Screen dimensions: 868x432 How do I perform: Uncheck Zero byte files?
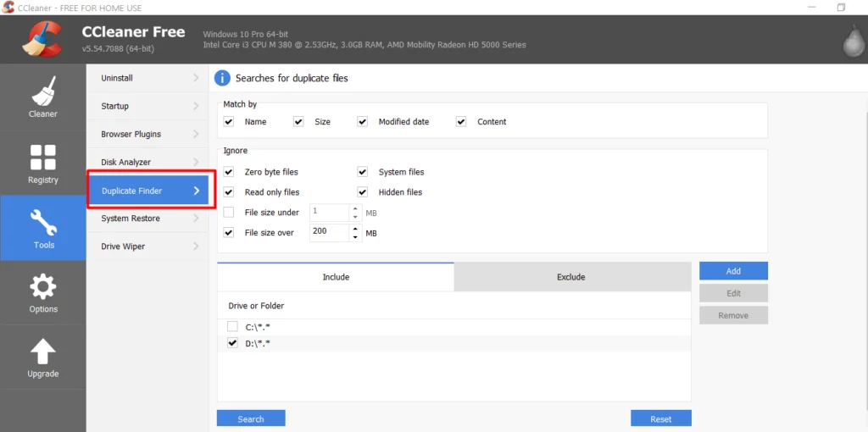229,172
